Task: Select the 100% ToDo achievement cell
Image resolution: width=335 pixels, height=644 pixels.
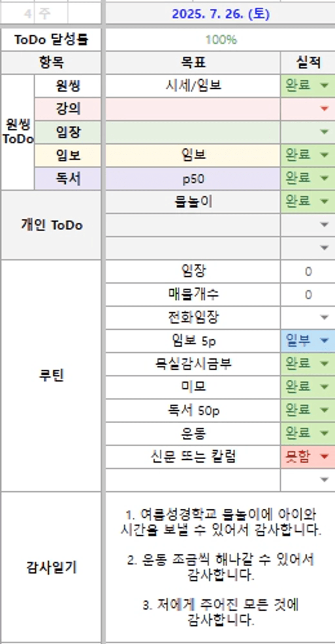Action: tap(220, 40)
